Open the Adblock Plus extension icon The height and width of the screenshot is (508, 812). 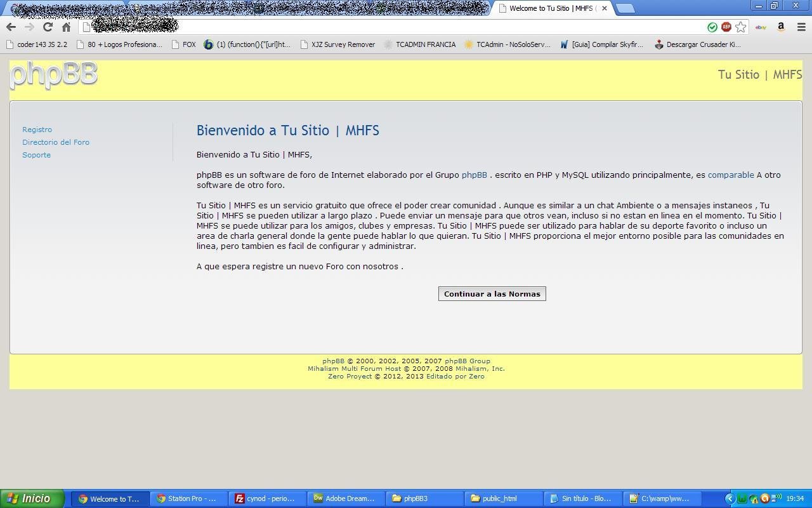pos(726,27)
